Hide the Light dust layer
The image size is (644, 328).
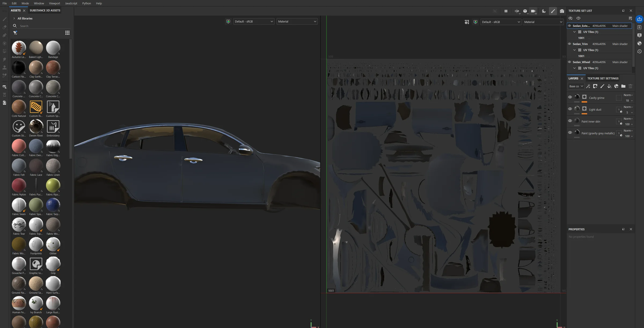coord(570,109)
